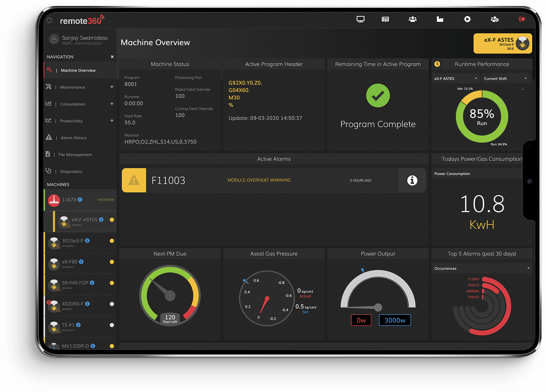Open the factory icon in top bar
The height and width of the screenshot is (392, 546).
[x=440, y=19]
